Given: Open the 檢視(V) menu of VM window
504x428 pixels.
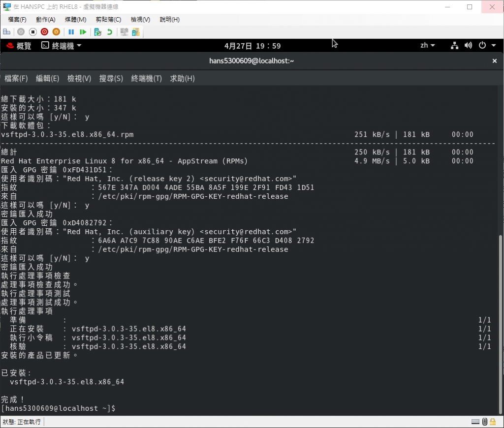Looking at the screenshot, I should click(x=140, y=20).
